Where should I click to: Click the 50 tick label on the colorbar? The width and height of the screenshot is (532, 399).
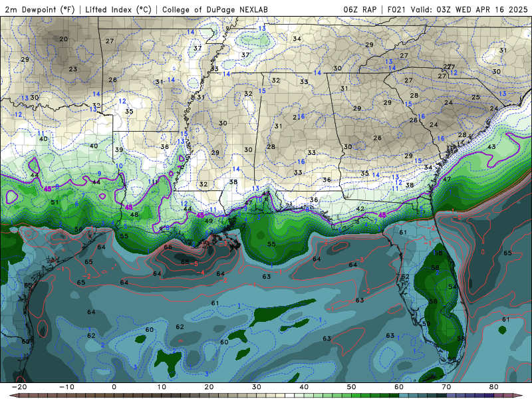352,387
